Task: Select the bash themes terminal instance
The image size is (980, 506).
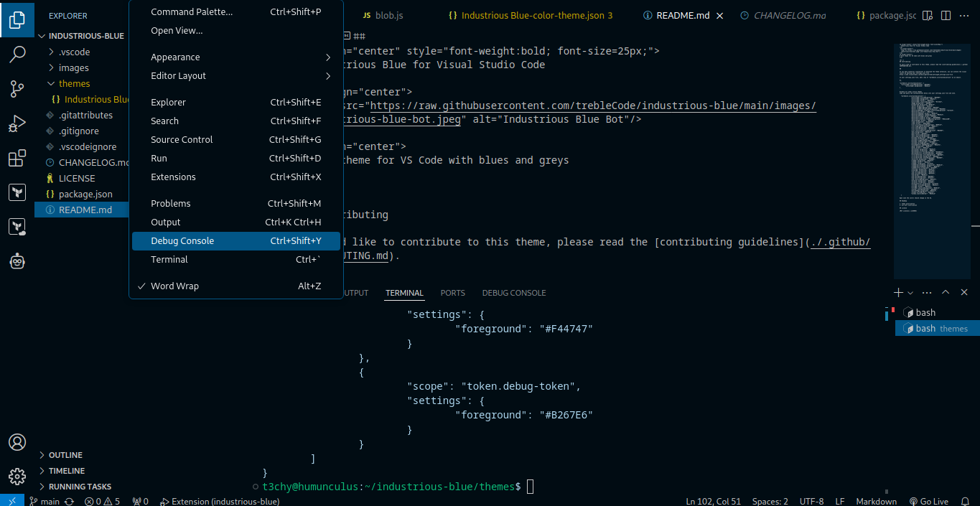Action: tap(937, 328)
